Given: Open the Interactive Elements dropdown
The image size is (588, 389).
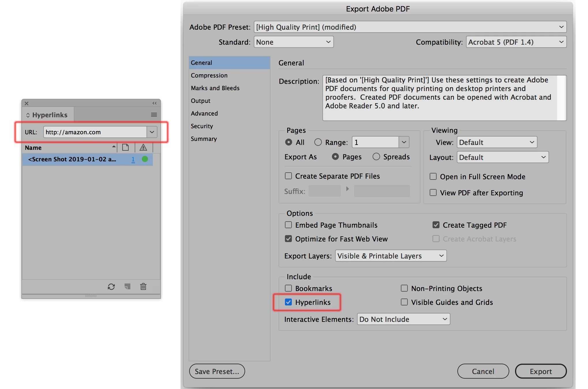Looking at the screenshot, I should tap(403, 319).
